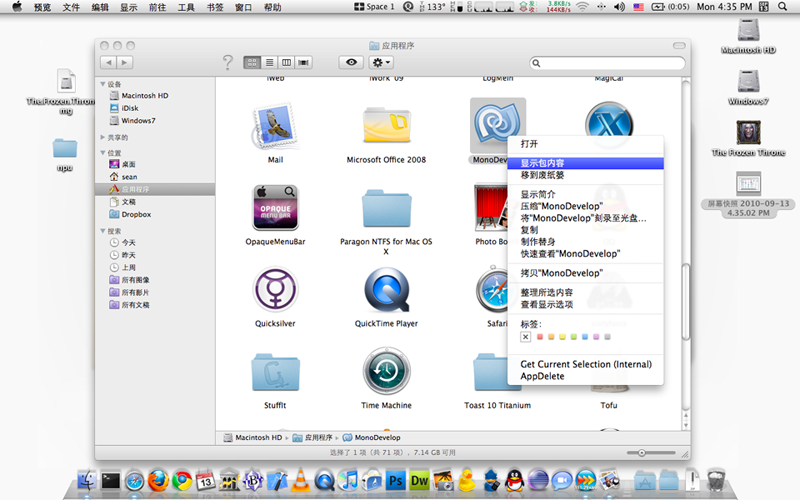Open the Action gear dropdown menu
Image resolution: width=800 pixels, height=500 pixels.
point(381,62)
